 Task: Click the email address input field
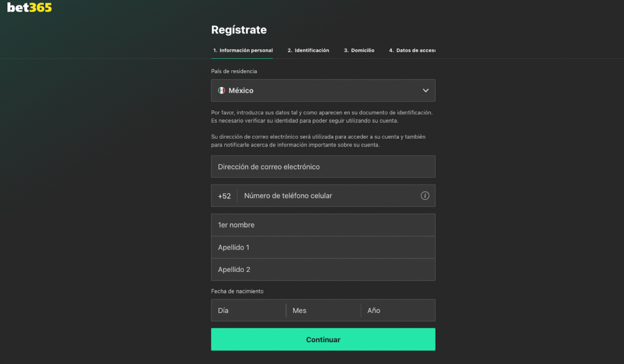click(x=323, y=166)
